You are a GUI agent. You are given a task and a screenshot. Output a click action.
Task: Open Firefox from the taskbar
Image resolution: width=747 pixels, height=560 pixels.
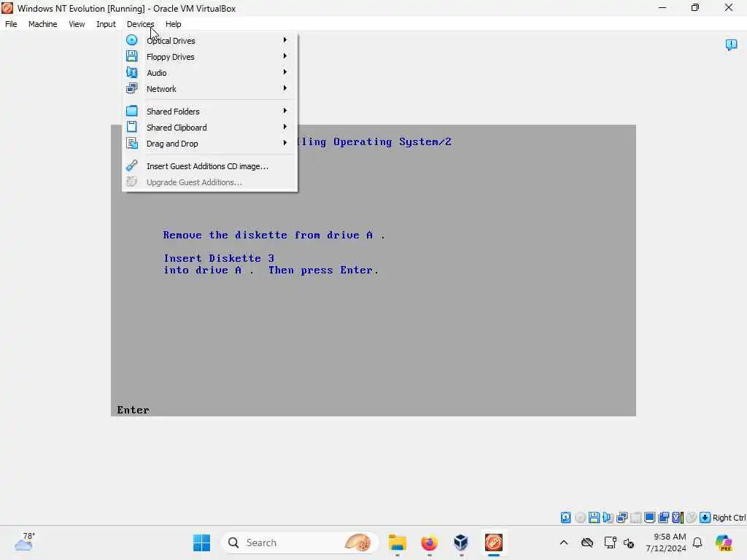pyautogui.click(x=429, y=542)
